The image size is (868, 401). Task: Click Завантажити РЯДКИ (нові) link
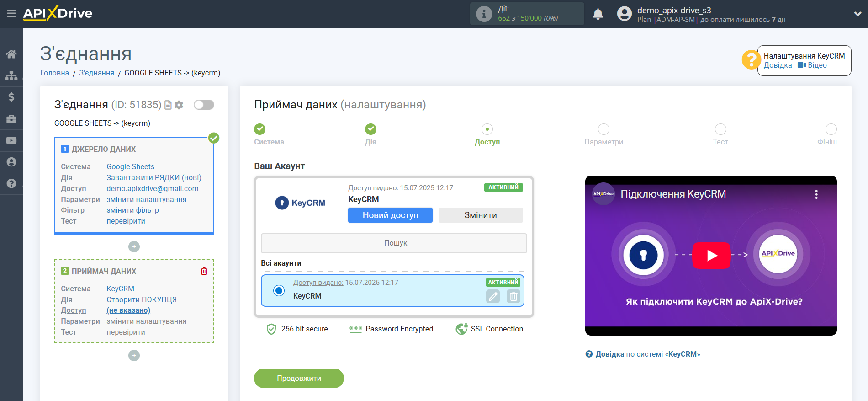[x=154, y=177]
